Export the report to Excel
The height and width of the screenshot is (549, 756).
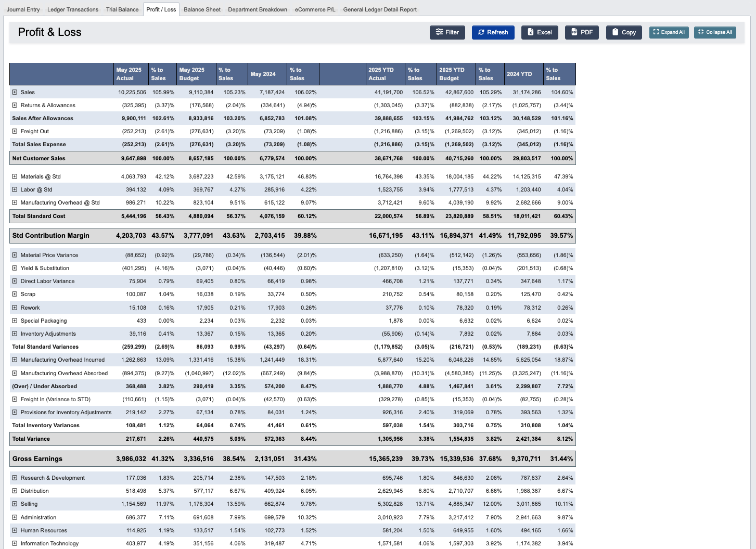point(540,32)
